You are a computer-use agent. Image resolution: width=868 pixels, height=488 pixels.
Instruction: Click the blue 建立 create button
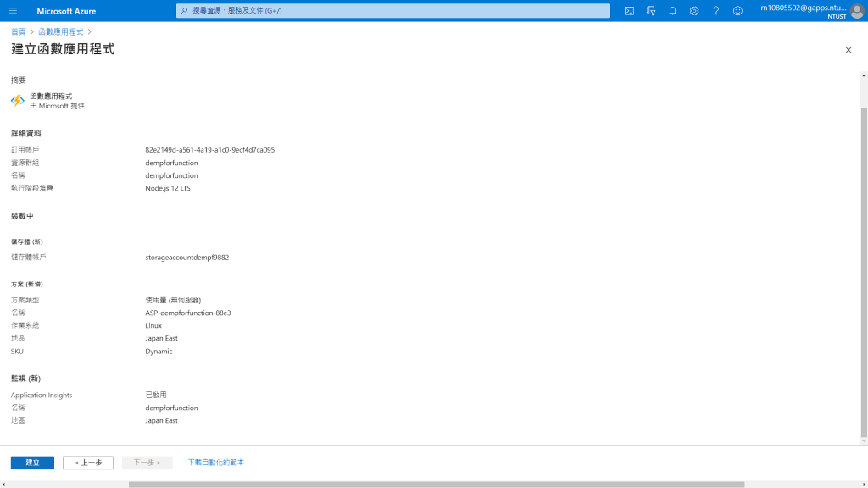[x=33, y=463]
